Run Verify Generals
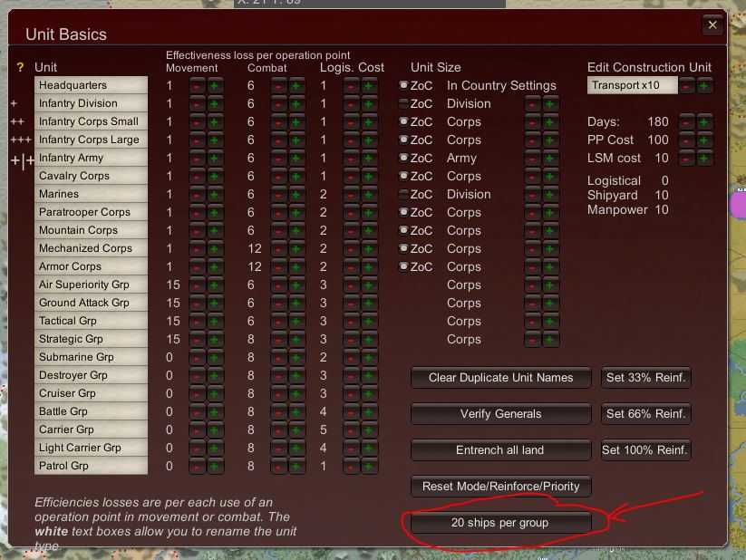This screenshot has width=746, height=560. (x=501, y=414)
